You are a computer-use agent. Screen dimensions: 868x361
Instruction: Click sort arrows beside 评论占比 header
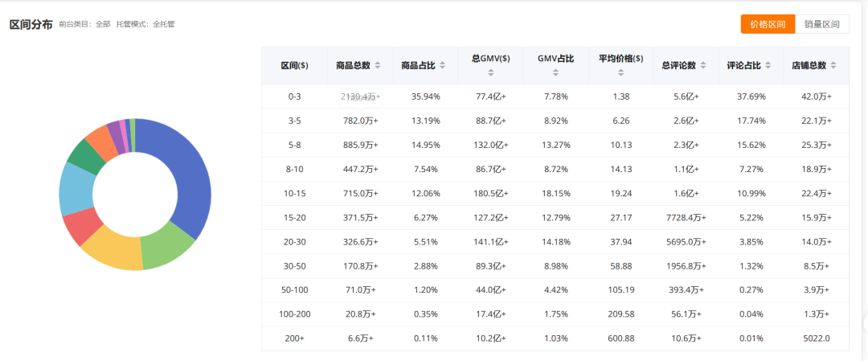[x=768, y=65]
